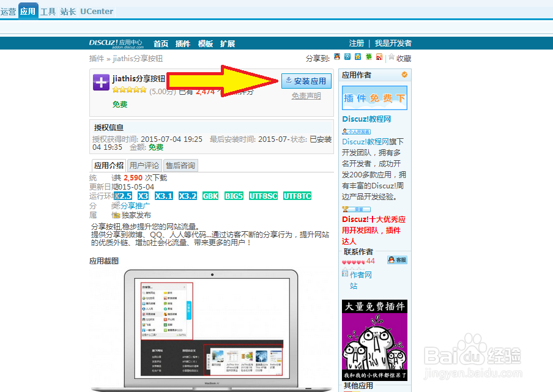Open the 免责声明 link
The image size is (553, 392).
[x=306, y=96]
